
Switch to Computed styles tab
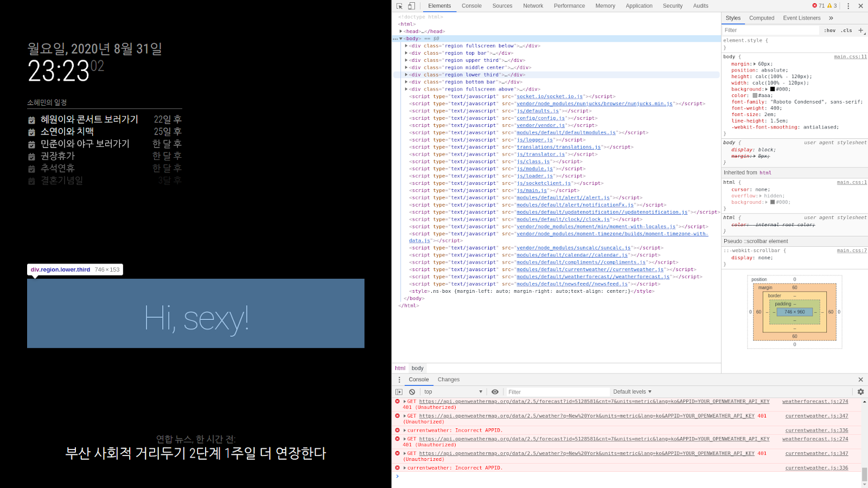[762, 18]
